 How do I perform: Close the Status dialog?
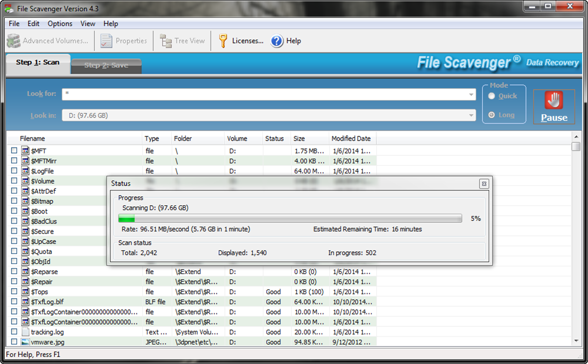click(x=484, y=183)
